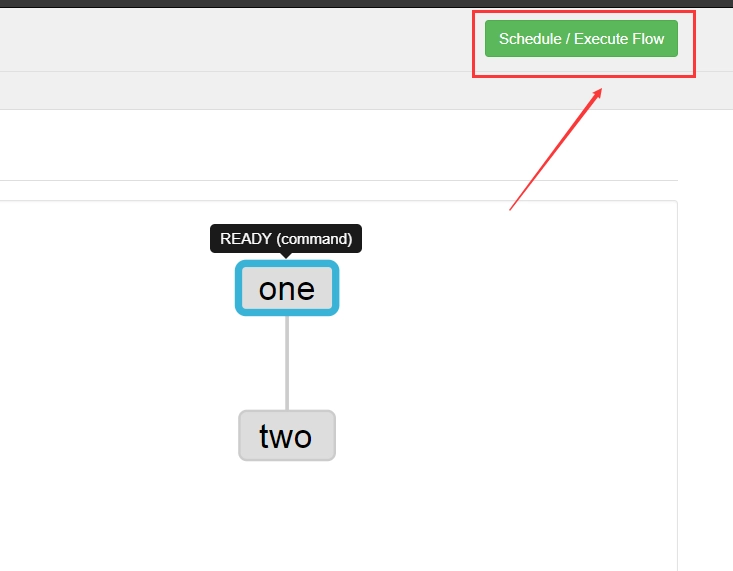The width and height of the screenshot is (733, 571).
Task: Click the word Schedule on the green button
Action: point(530,39)
